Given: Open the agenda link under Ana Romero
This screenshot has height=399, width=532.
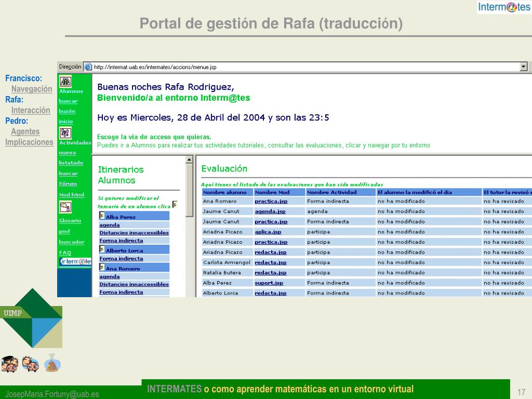Looking at the screenshot, I should click(x=110, y=276).
